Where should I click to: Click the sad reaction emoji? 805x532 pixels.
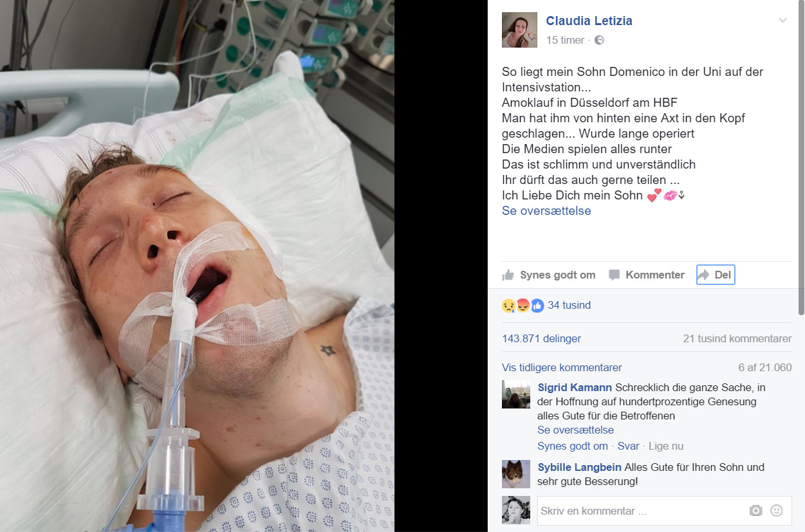(x=508, y=306)
